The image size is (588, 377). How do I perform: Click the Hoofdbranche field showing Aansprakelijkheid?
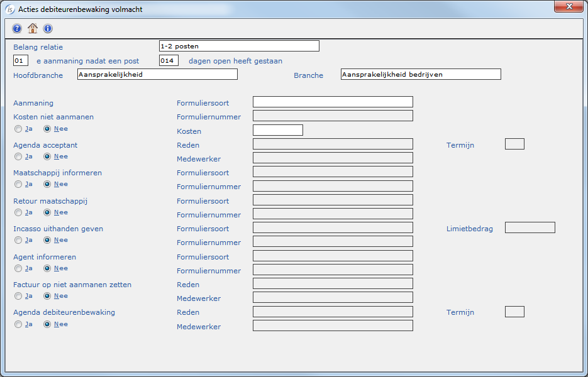pyautogui.click(x=157, y=74)
